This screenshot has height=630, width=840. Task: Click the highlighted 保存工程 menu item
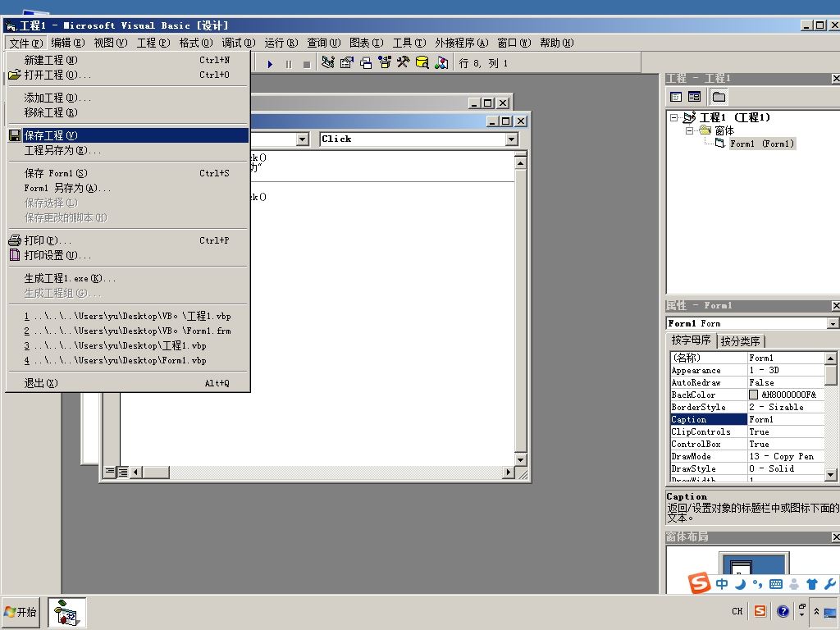128,135
